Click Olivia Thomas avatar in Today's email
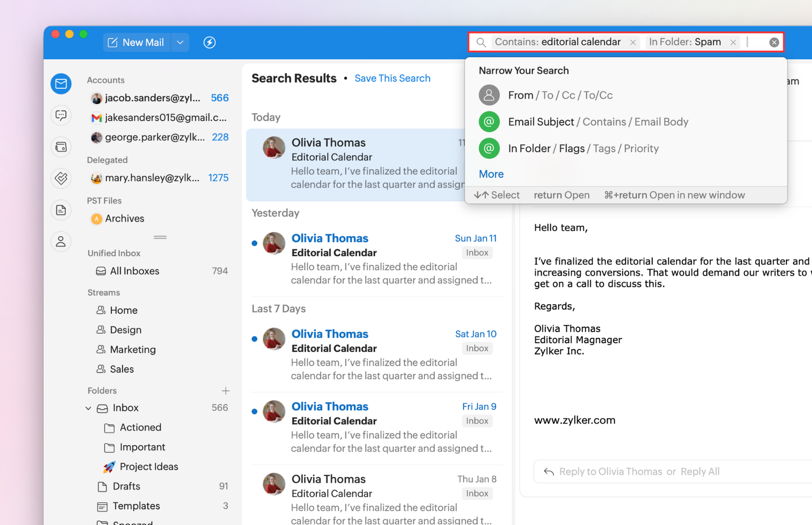812x525 pixels. 274,148
